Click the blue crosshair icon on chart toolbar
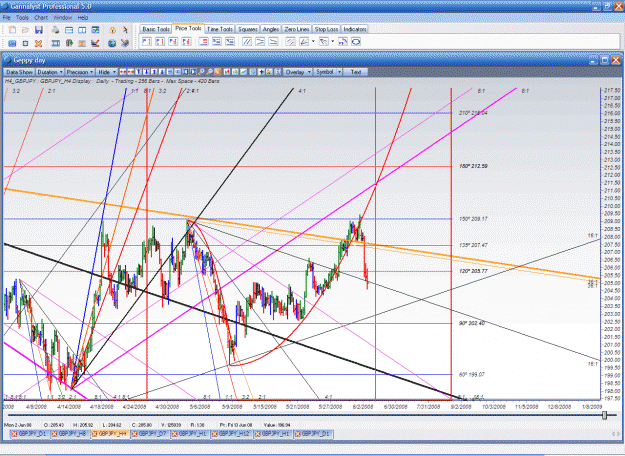The height and width of the screenshot is (456, 625). 261,72
